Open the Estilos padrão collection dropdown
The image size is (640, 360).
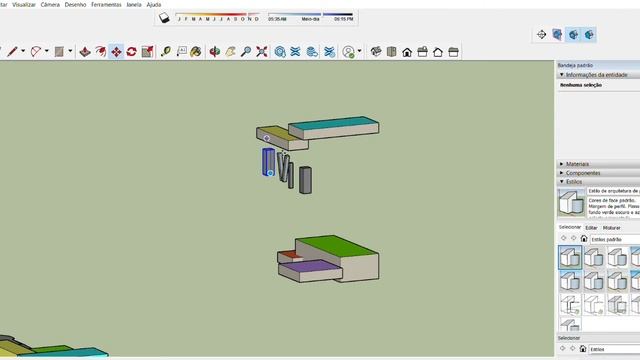pos(615,240)
